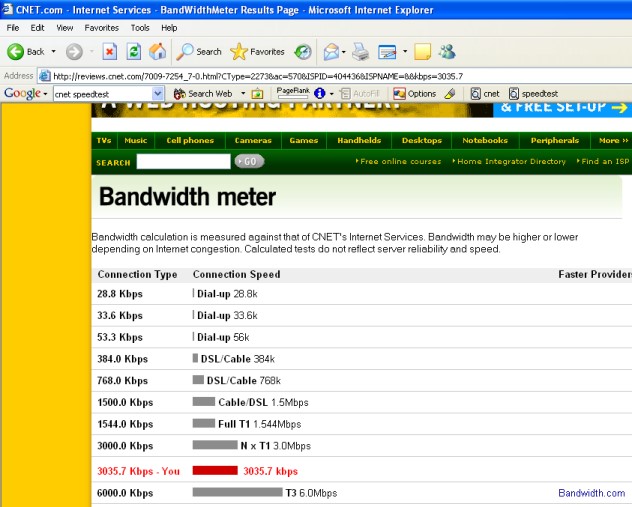Click the red 3035.7 kbps speed bar

pyautogui.click(x=215, y=470)
